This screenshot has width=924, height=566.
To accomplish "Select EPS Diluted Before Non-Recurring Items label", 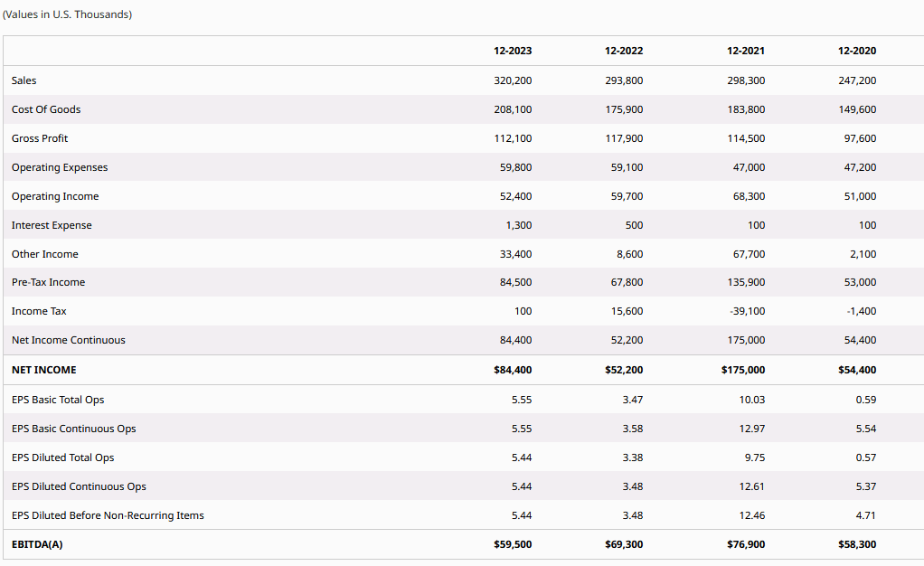I will (x=108, y=514).
